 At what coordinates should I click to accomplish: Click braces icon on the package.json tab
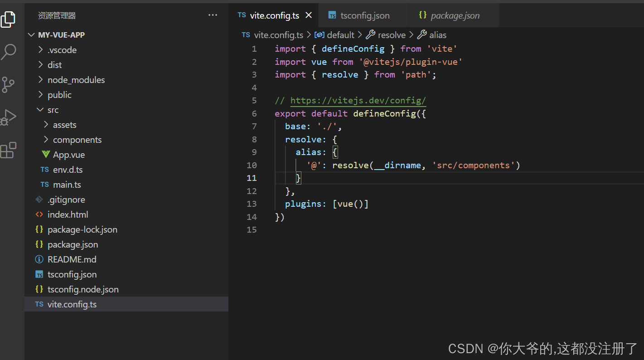422,15
